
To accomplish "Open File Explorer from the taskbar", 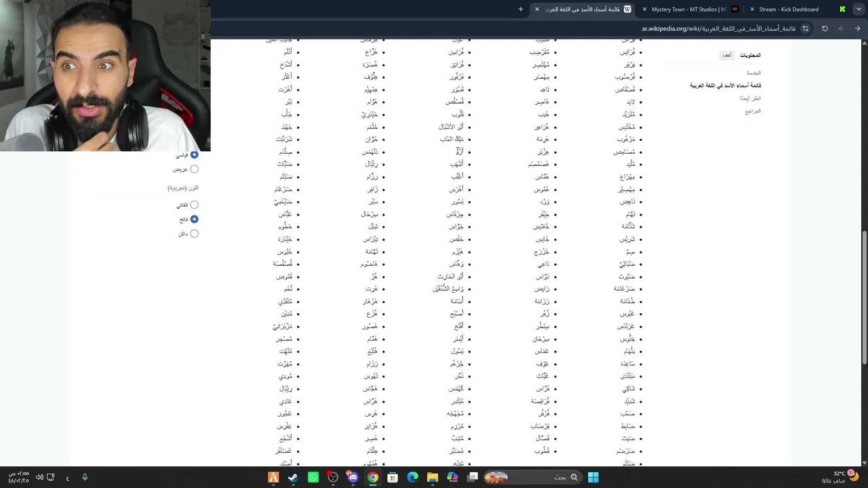I will [433, 477].
